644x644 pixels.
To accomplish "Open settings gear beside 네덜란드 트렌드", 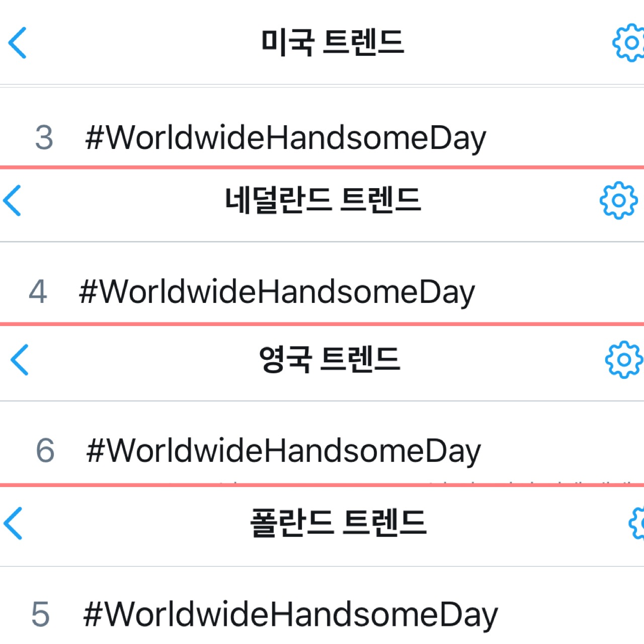I will 618,200.
